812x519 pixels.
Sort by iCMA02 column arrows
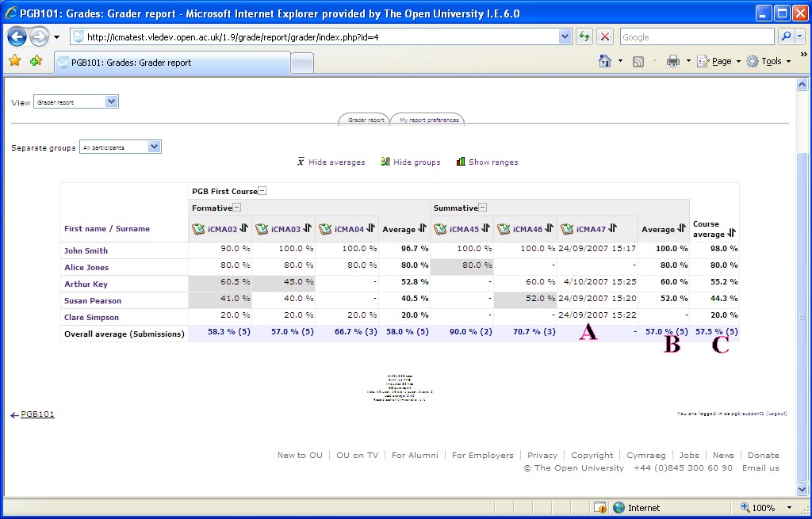tap(244, 228)
